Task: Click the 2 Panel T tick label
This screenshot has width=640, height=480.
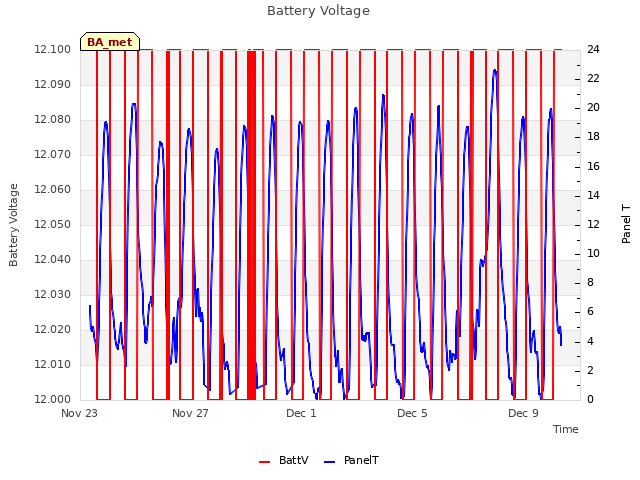Action: click(x=590, y=370)
